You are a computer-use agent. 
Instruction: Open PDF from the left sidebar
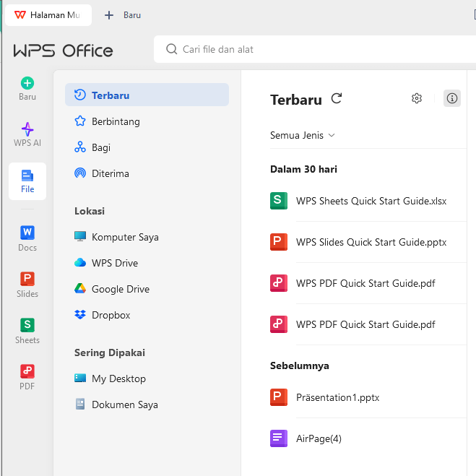pos(27,377)
